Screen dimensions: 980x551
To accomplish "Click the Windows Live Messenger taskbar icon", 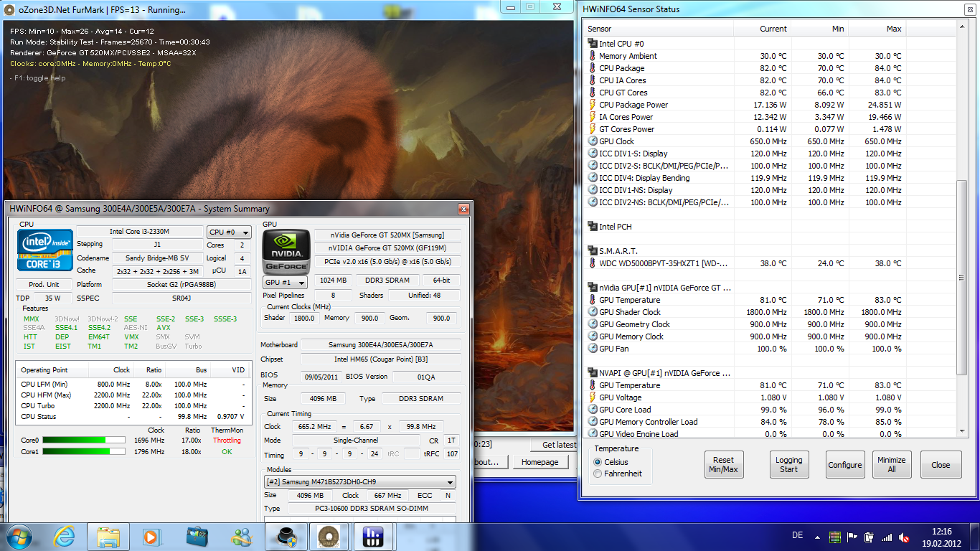I will point(240,537).
